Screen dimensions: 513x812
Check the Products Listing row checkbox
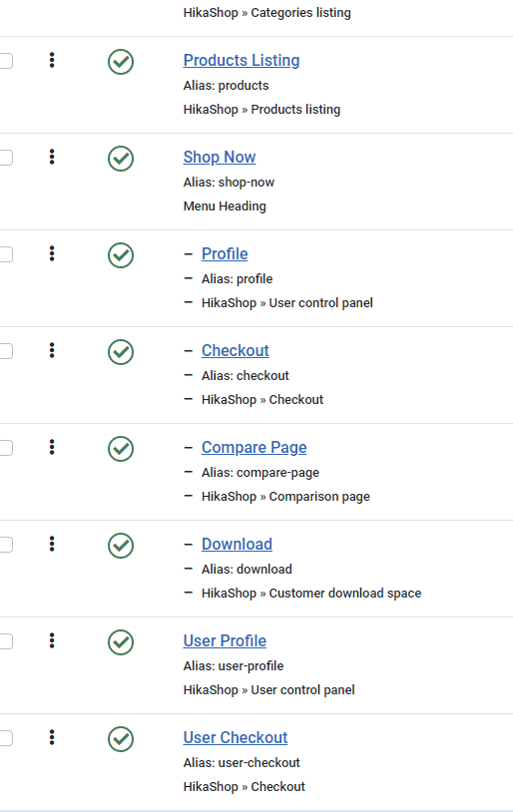pos(5,61)
